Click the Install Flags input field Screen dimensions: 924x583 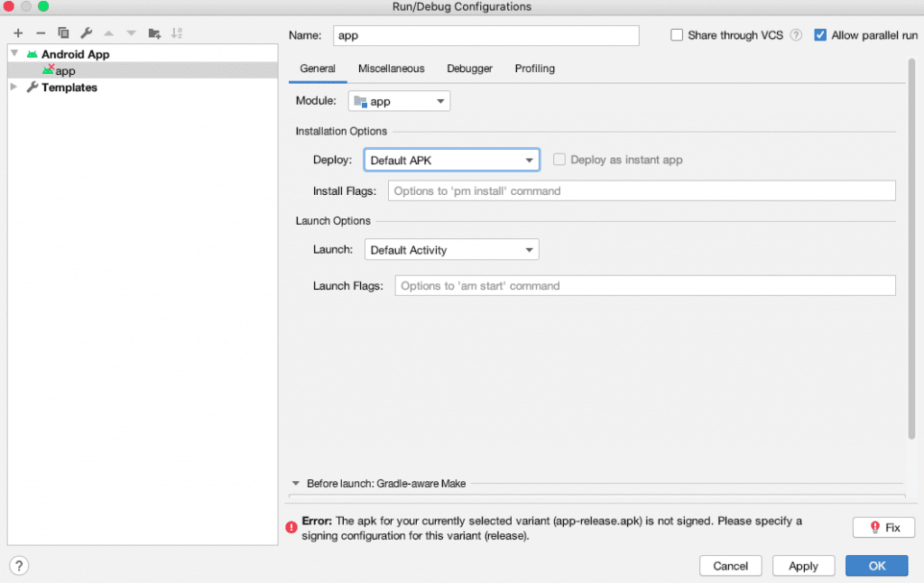point(641,191)
